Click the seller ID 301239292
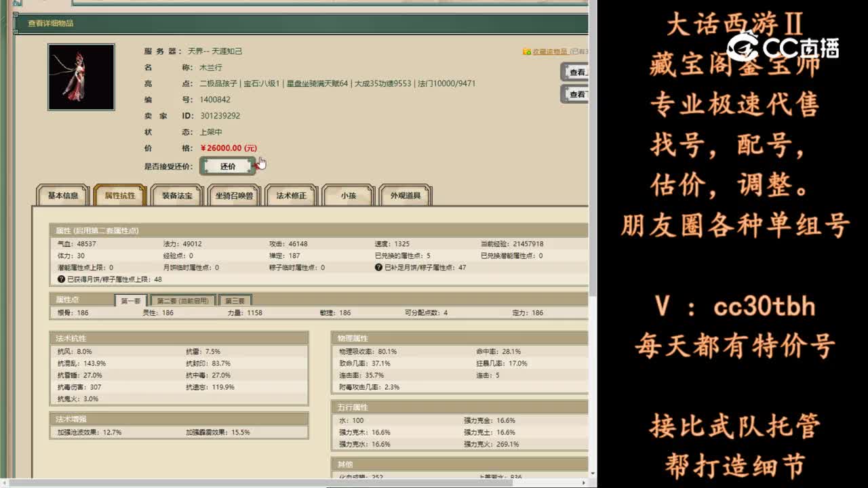This screenshot has width=868, height=488. click(x=220, y=116)
